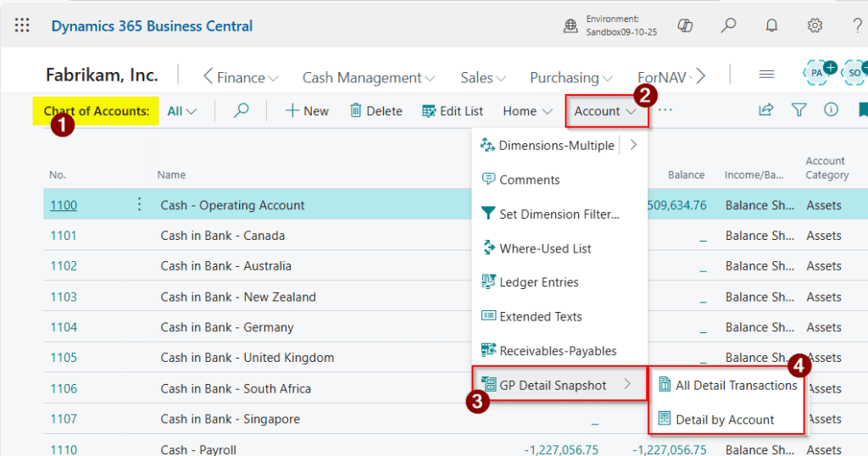Open account number 1100 link
The width and height of the screenshot is (868, 456).
[x=63, y=205]
